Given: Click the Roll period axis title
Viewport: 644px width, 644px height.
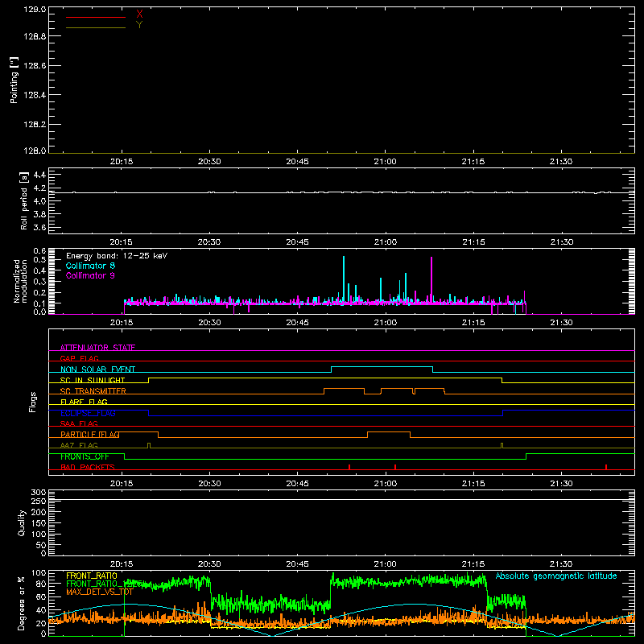Looking at the screenshot, I should pos(24,201).
